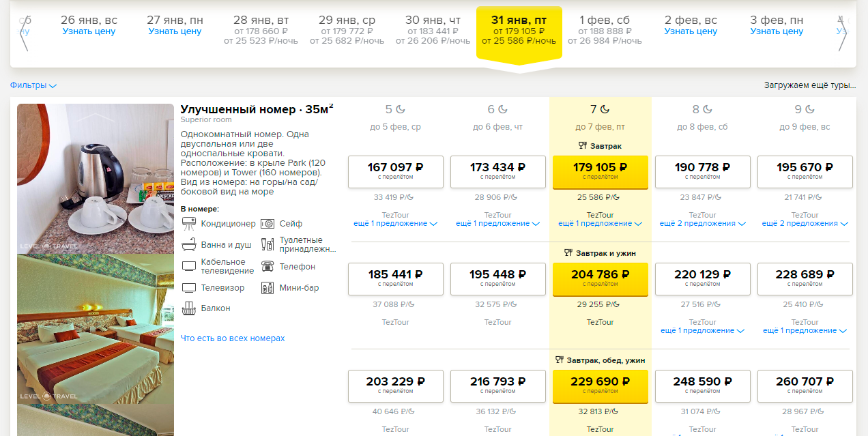Click the air conditioner icon
This screenshot has height=436, width=868.
[x=189, y=223]
